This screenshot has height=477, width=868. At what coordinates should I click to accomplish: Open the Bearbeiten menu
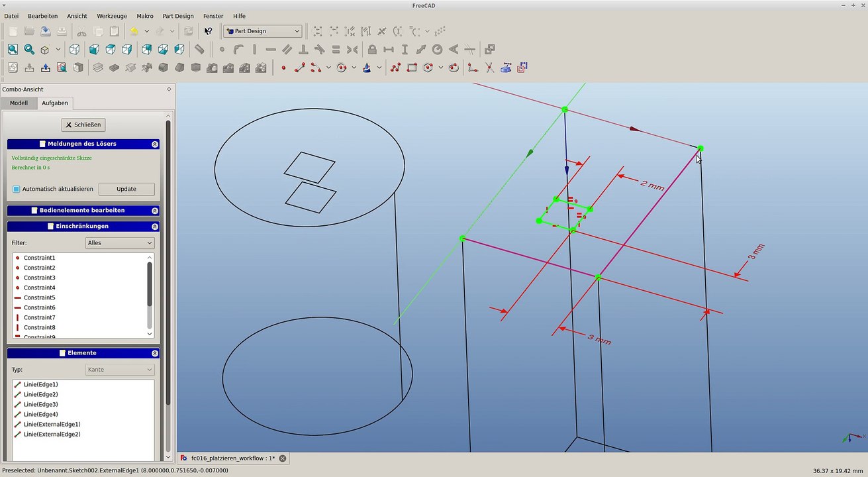[42, 16]
